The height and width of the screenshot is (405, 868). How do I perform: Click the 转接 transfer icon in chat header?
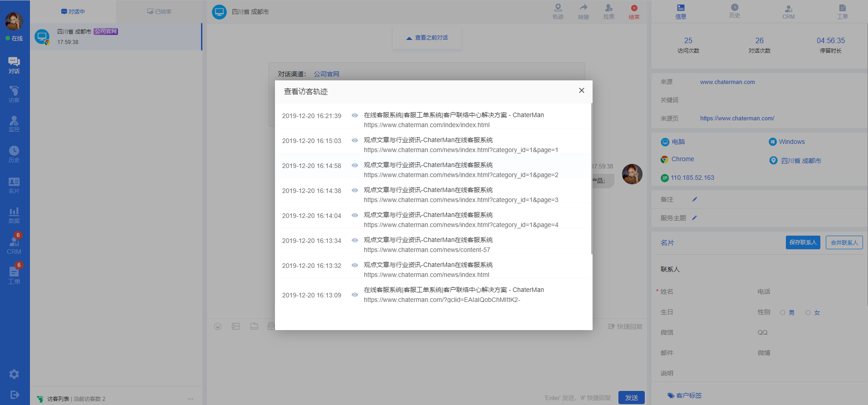click(x=584, y=12)
